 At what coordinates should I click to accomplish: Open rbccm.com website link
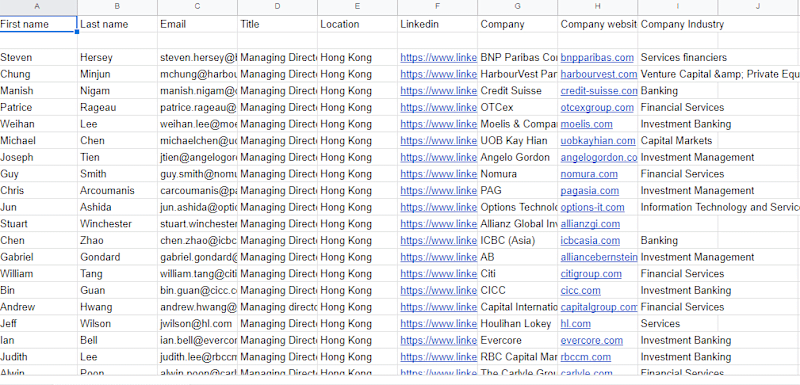point(586,357)
